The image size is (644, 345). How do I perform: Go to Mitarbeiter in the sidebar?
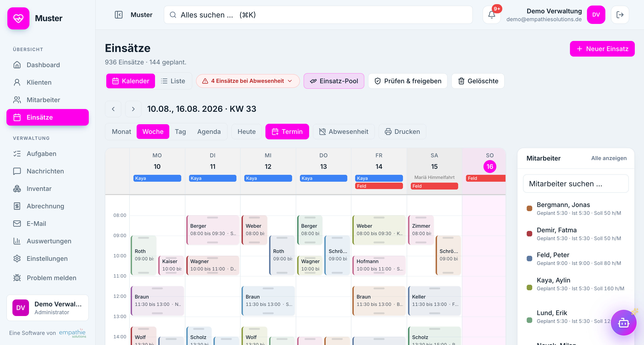pos(48,100)
